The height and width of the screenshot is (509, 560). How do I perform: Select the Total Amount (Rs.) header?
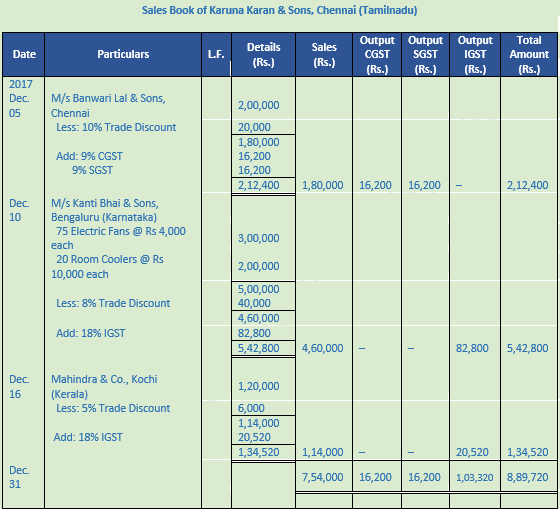click(529, 54)
